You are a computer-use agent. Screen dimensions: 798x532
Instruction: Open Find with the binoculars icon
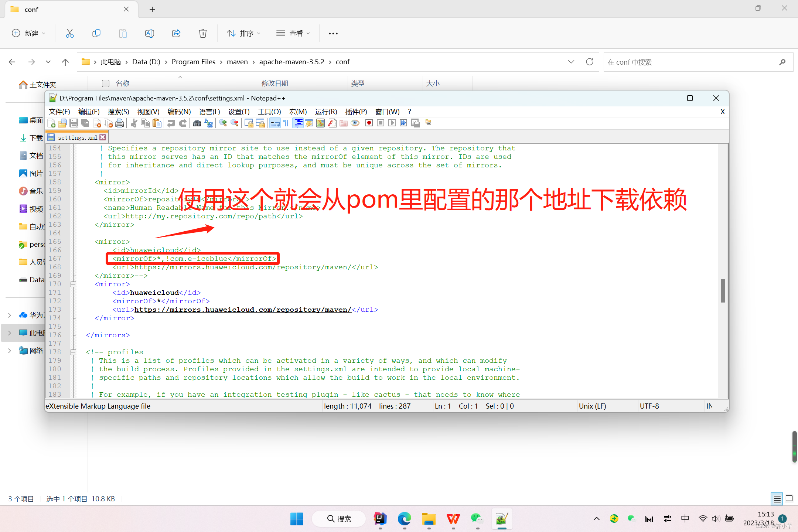[x=197, y=123]
